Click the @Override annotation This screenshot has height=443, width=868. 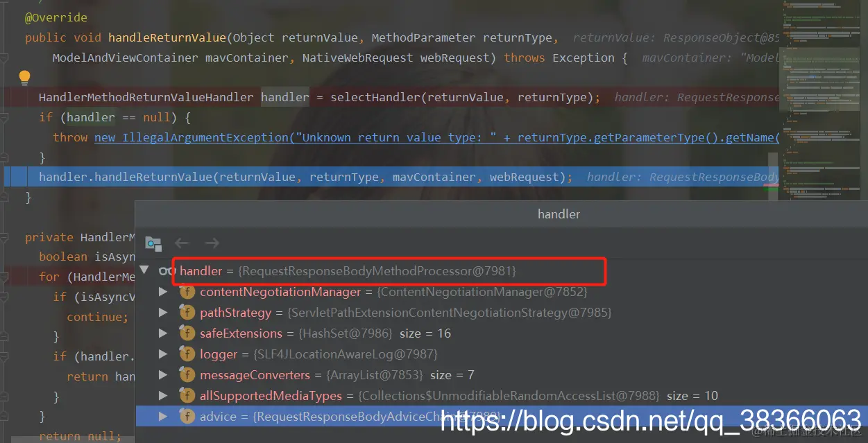pos(56,17)
